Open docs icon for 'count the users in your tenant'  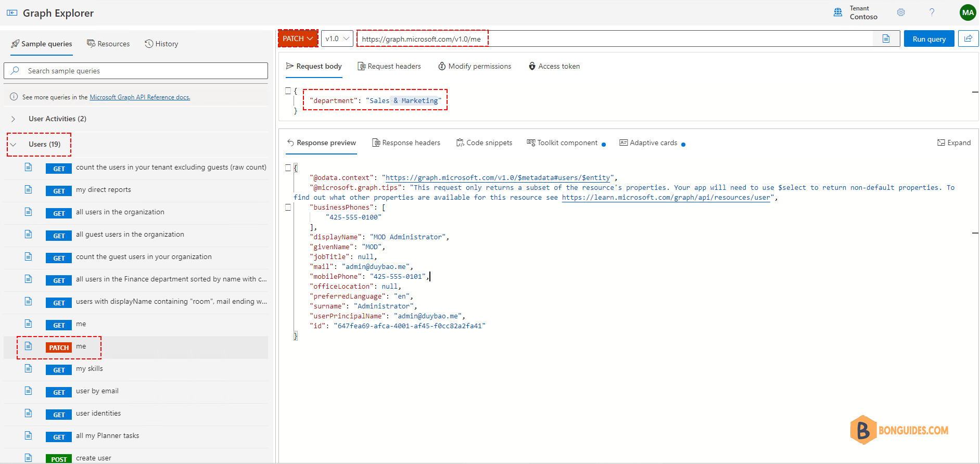coord(29,167)
